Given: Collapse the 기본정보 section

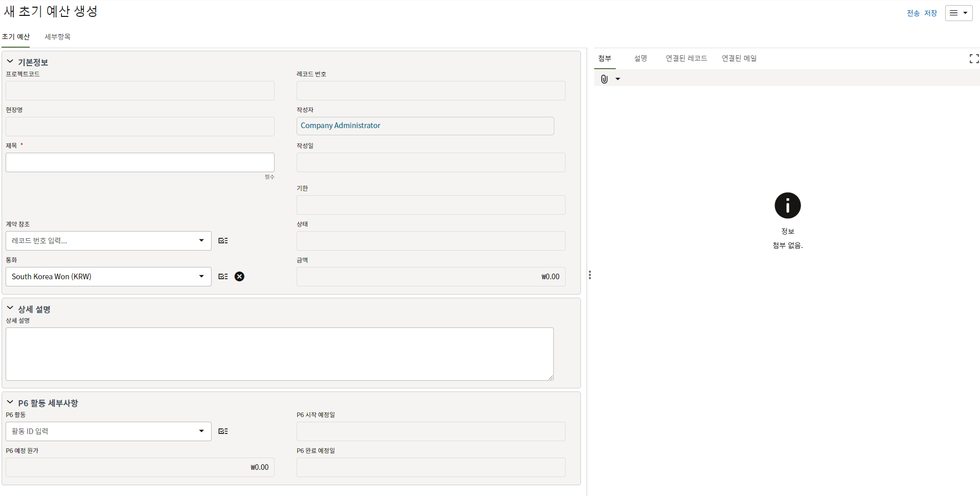Looking at the screenshot, I should (x=10, y=61).
